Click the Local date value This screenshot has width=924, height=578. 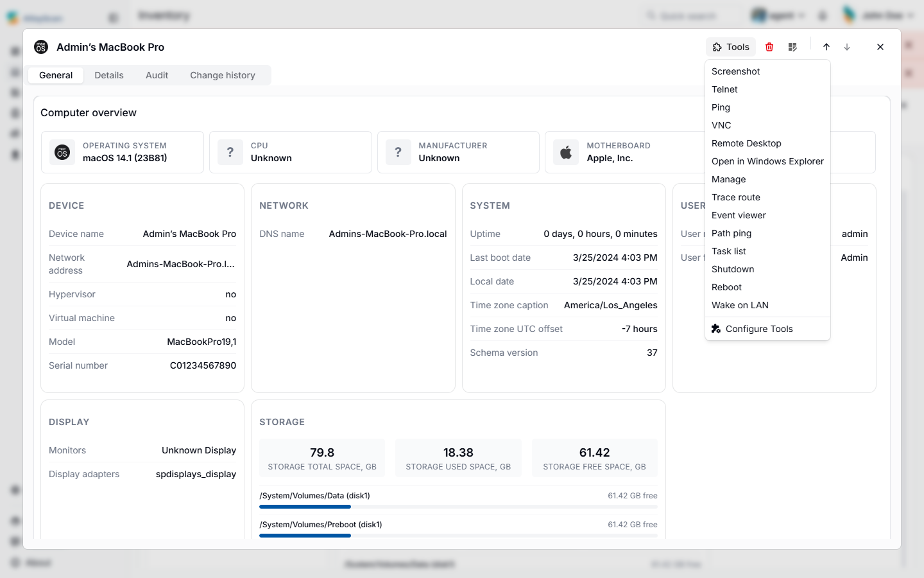[x=615, y=281]
